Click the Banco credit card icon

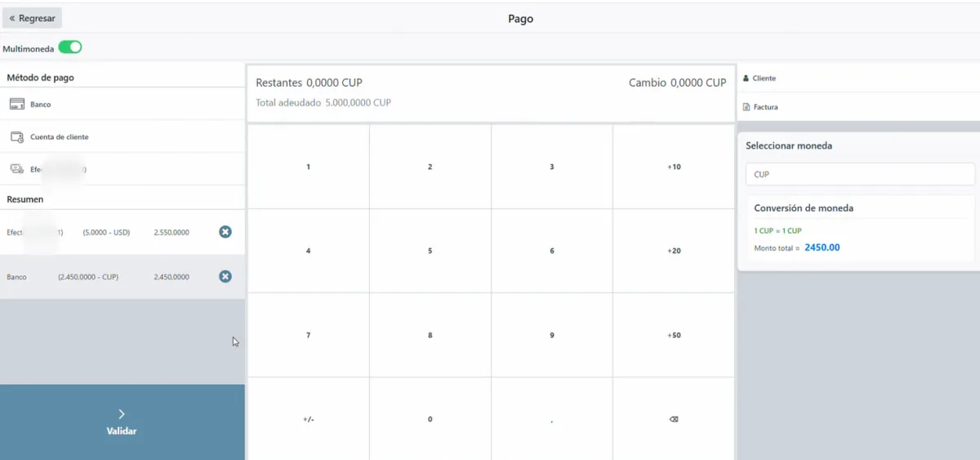coord(16,105)
